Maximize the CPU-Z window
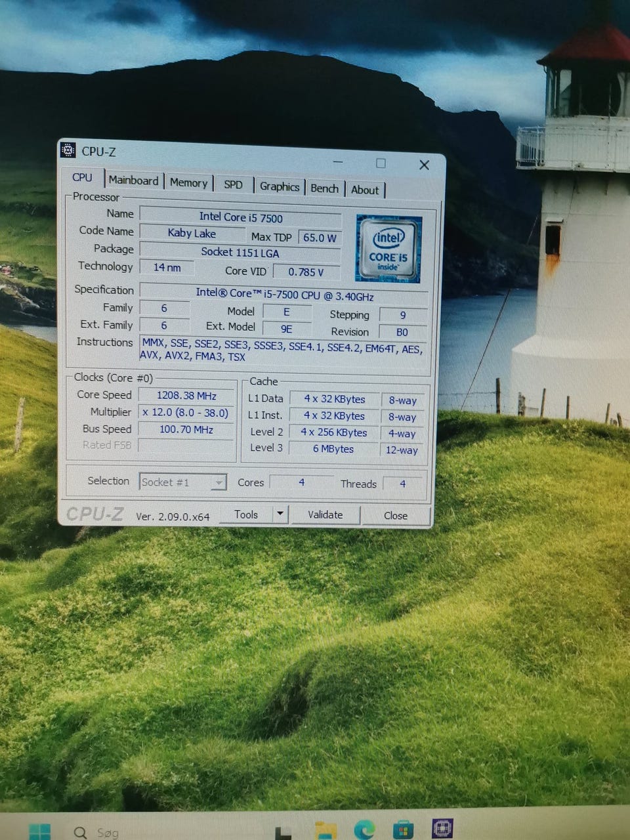 click(x=381, y=163)
